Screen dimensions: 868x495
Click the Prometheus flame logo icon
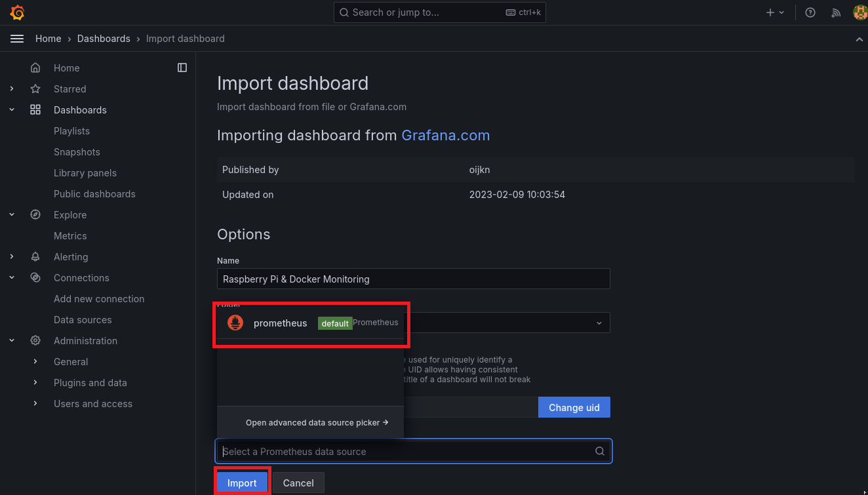coord(235,323)
